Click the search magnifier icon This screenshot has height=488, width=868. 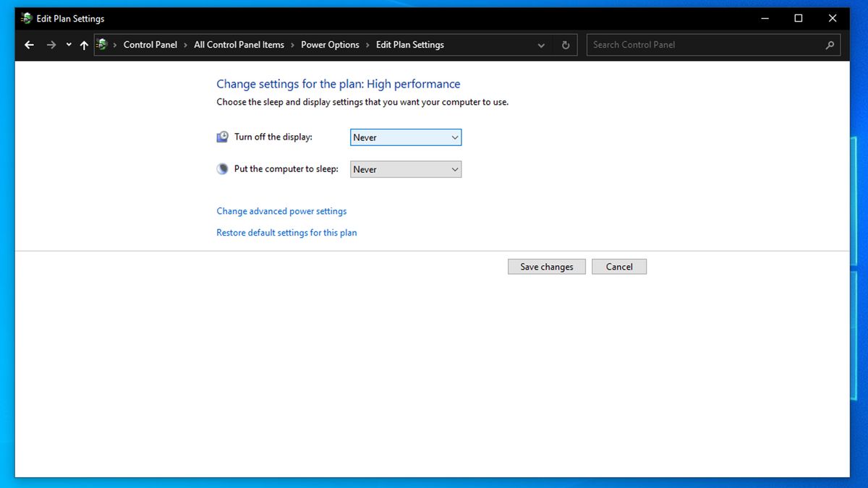(830, 45)
